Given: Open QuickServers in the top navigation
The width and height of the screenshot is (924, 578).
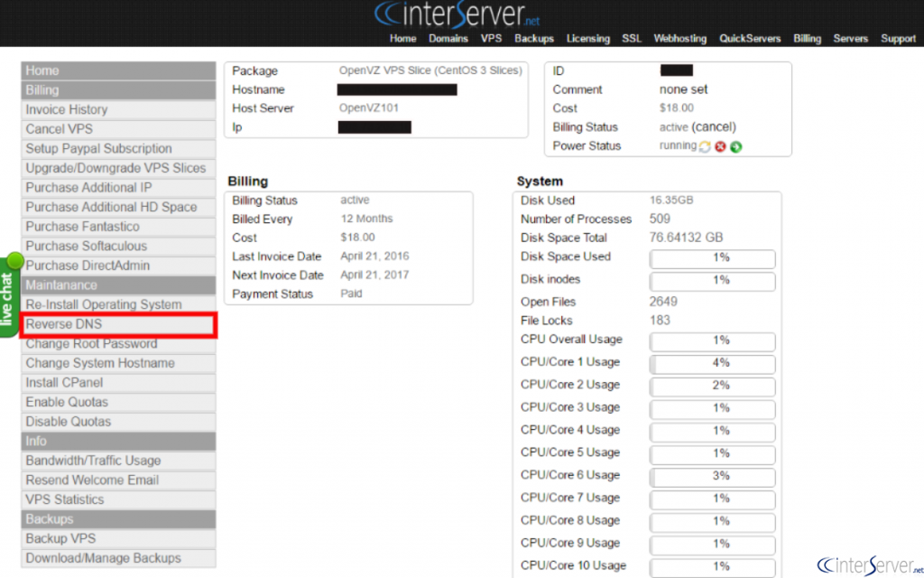Looking at the screenshot, I should click(750, 38).
